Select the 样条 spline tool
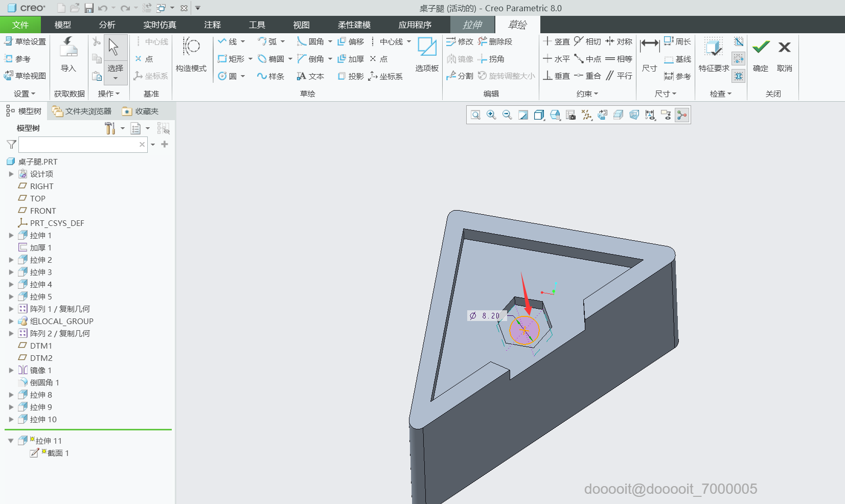This screenshot has height=504, width=845. [x=271, y=76]
